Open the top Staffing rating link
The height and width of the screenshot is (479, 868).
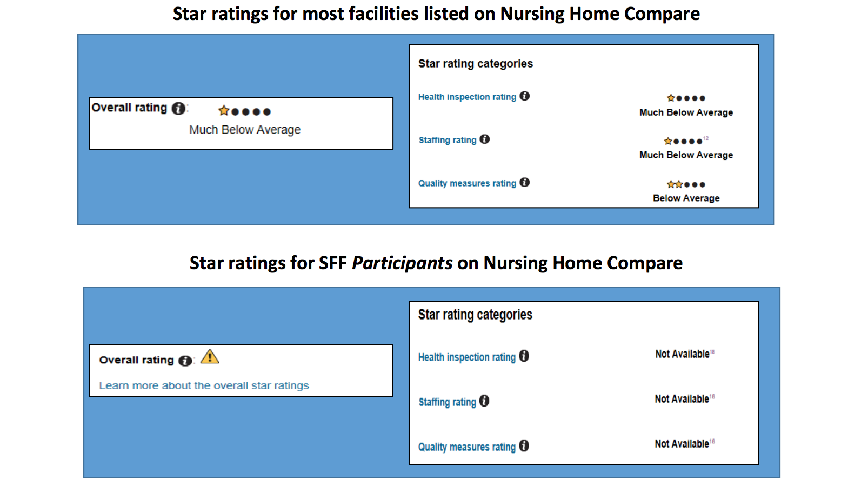[448, 140]
